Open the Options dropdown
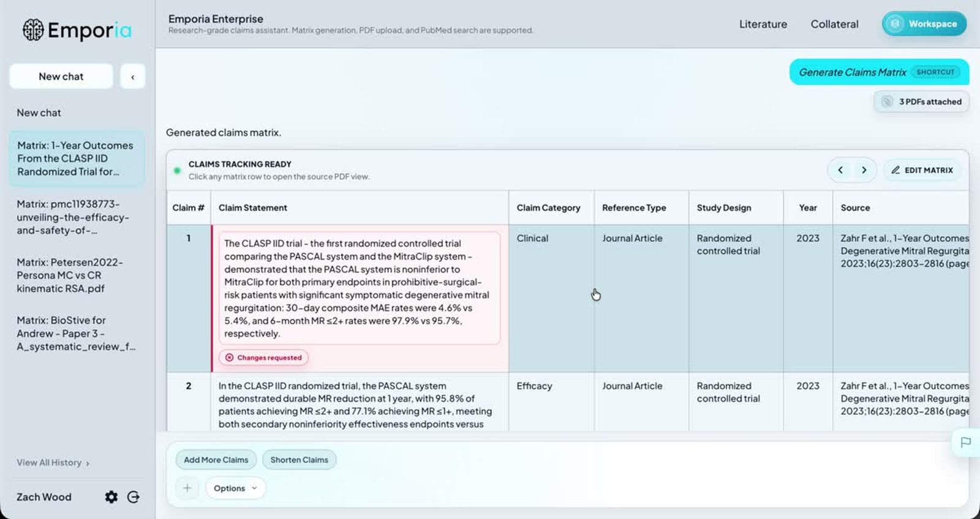980x519 pixels. click(x=235, y=488)
